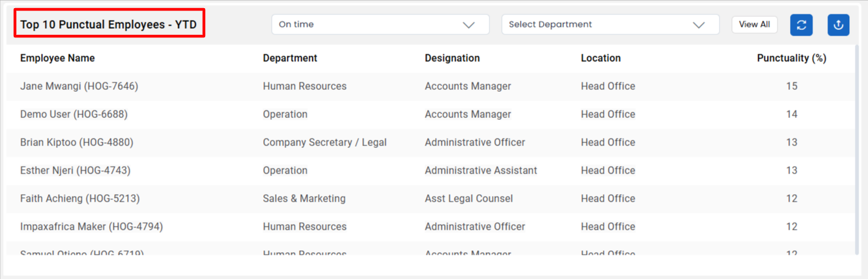868x279 pixels.
Task: Click the blue upload/export icon button
Action: 839,25
